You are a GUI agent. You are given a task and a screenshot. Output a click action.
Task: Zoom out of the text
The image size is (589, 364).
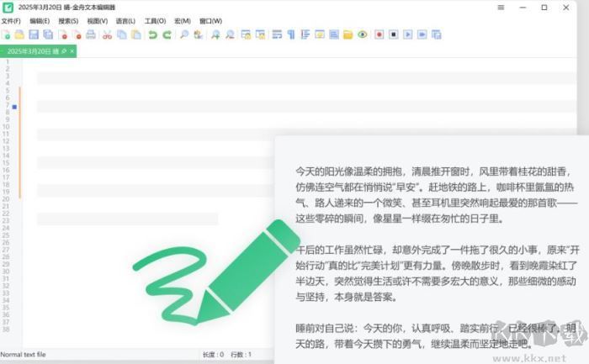230,35
